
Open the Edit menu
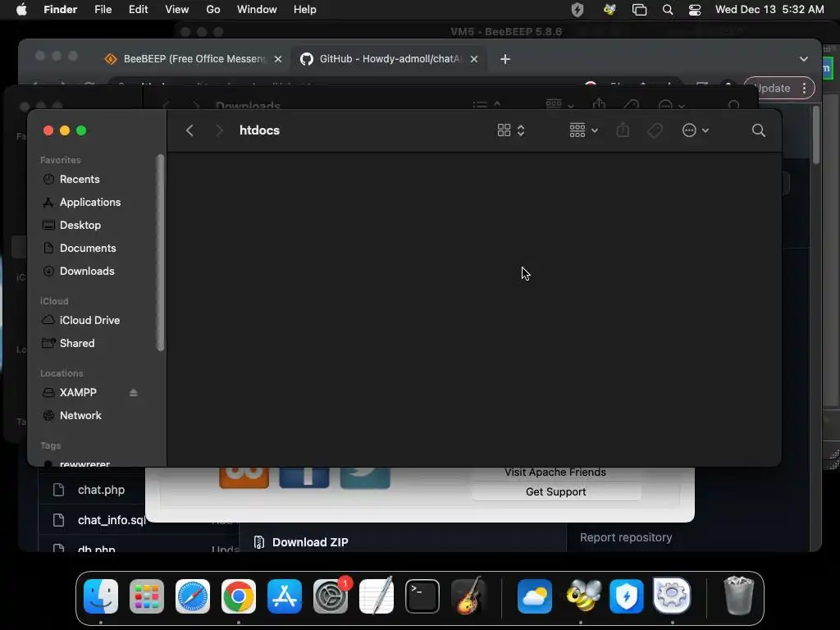click(x=138, y=10)
